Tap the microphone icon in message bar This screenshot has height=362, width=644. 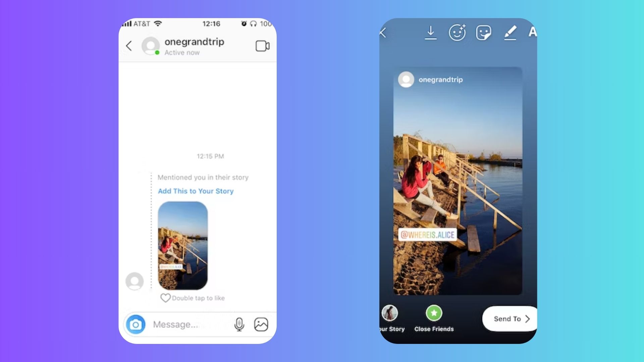pyautogui.click(x=238, y=324)
